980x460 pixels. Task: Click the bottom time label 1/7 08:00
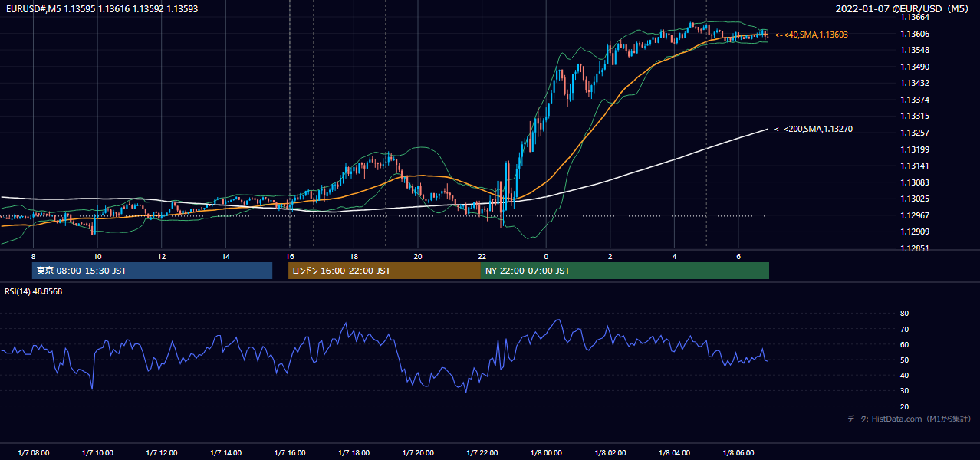(33, 453)
